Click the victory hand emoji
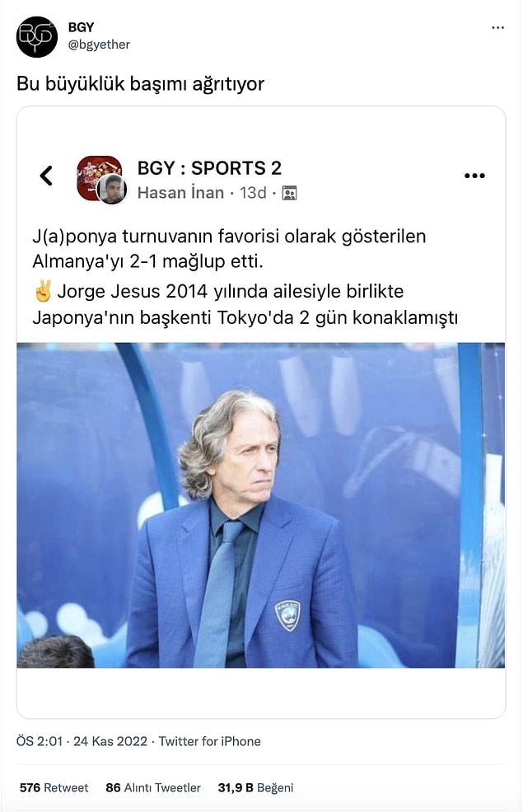523x812 pixels. point(43,291)
